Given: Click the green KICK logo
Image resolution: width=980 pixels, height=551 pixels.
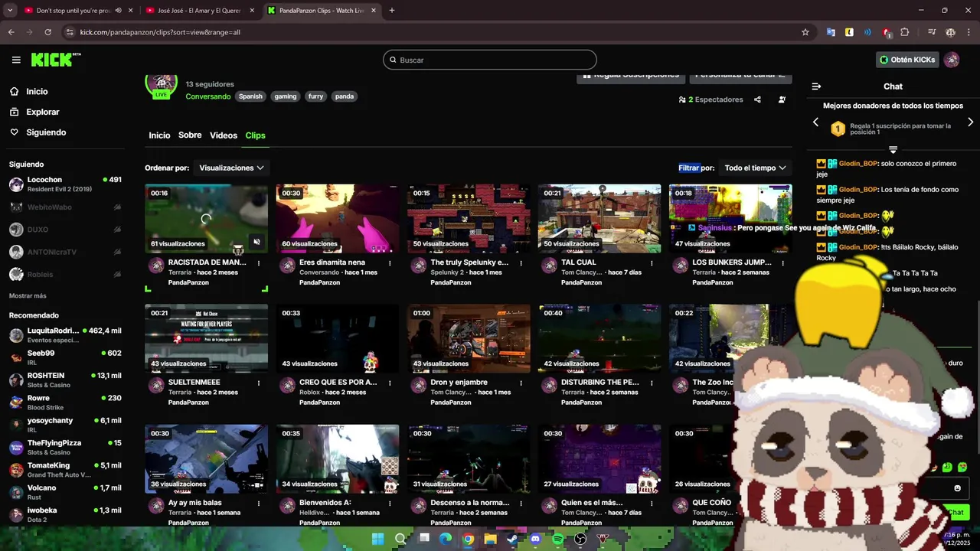Looking at the screenshot, I should pos(55,60).
